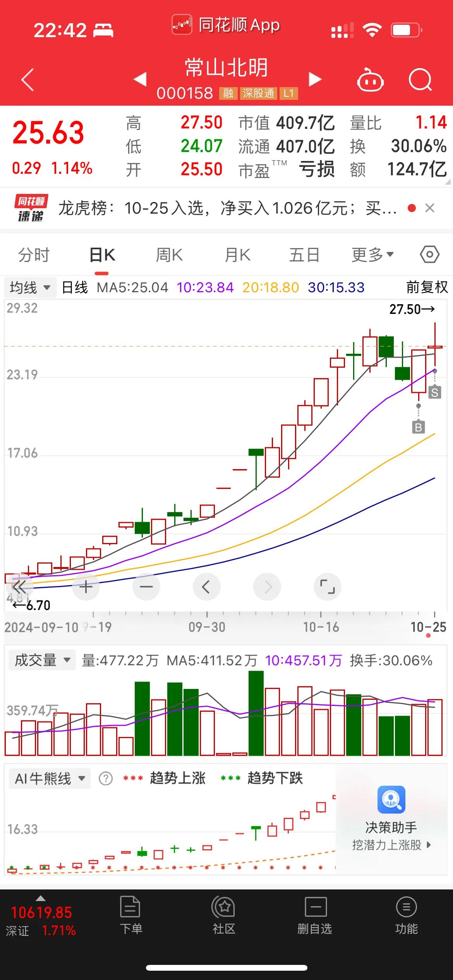Screen dimensions: 453x980
Task: Open the AI牛熊线 indicator dropdown
Action: coord(50,778)
